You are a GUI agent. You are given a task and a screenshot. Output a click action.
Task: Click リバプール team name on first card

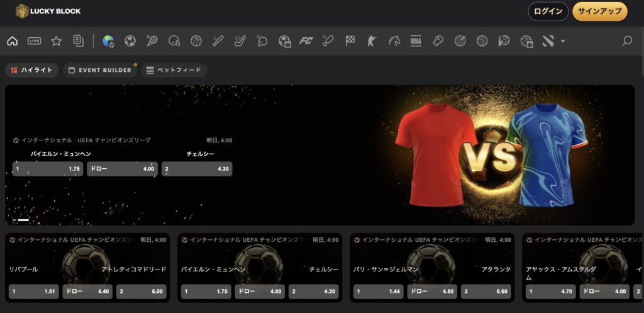tap(23, 270)
